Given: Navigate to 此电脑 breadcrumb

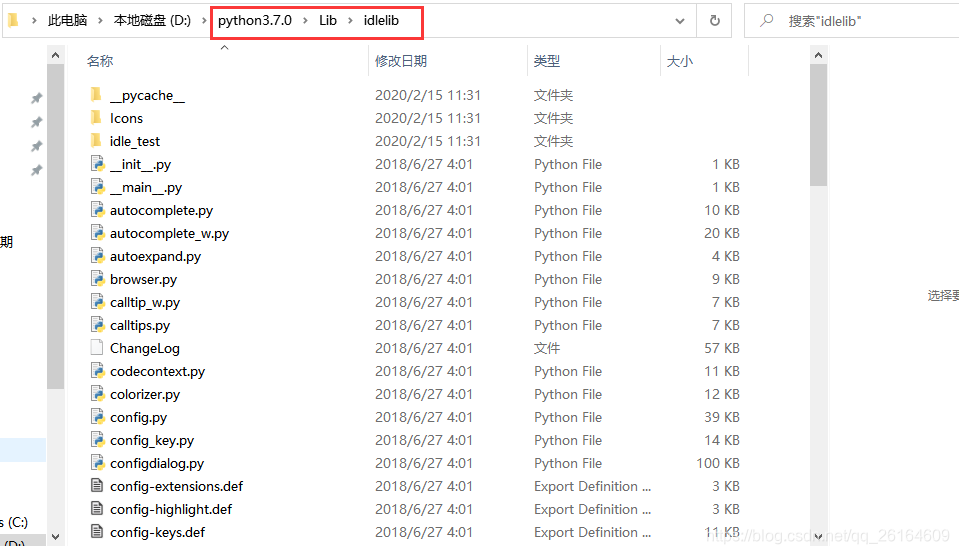Looking at the screenshot, I should coord(67,21).
